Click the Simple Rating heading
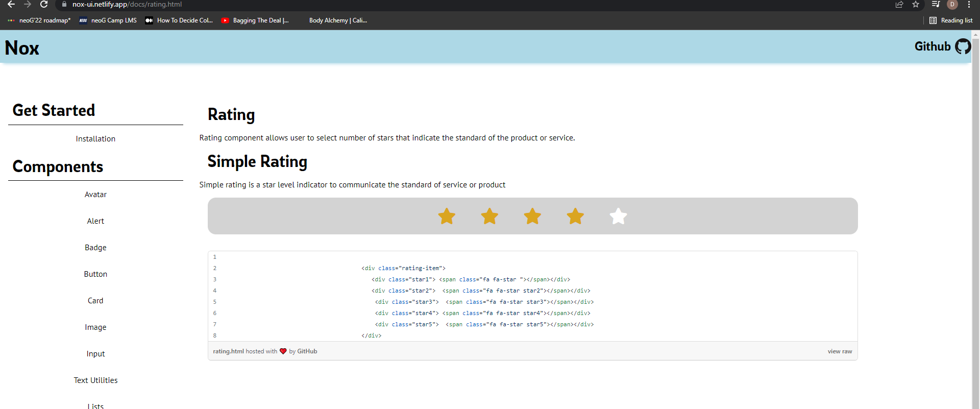The height and width of the screenshot is (409, 980). point(257,162)
